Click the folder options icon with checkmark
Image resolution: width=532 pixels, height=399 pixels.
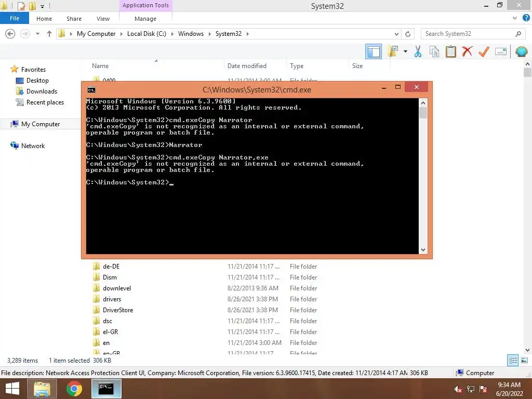coord(393,51)
